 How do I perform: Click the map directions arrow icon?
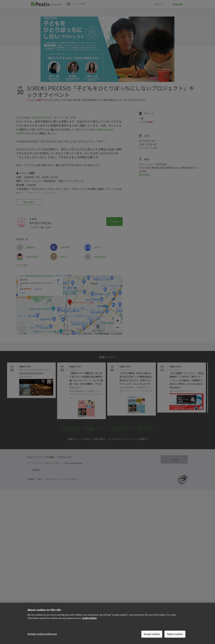58,281
